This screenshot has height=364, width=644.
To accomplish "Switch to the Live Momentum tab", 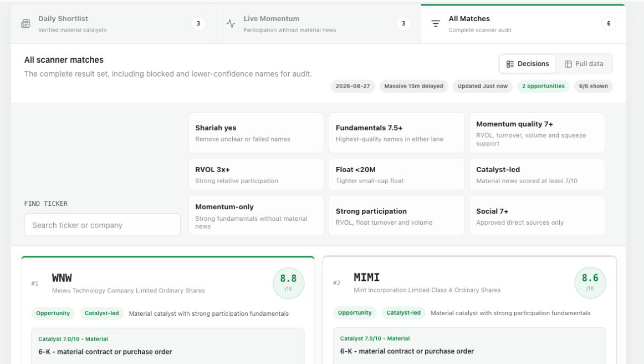I will click(x=318, y=24).
